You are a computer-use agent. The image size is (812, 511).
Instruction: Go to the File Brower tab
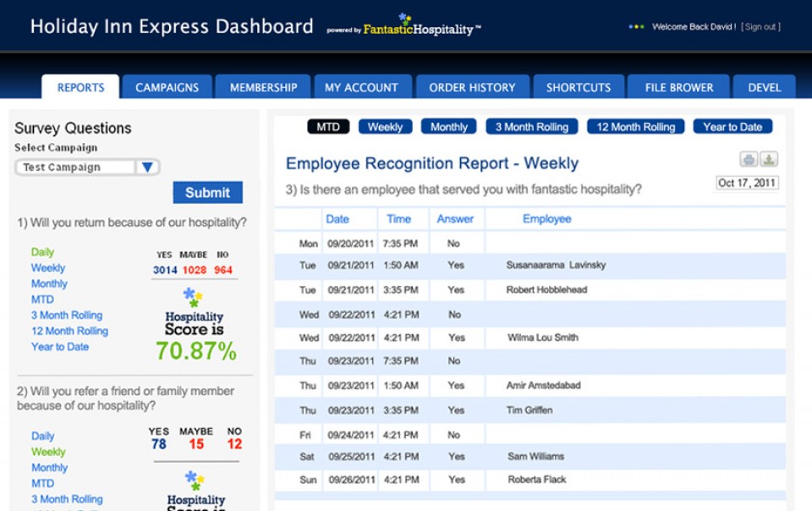coord(678,87)
